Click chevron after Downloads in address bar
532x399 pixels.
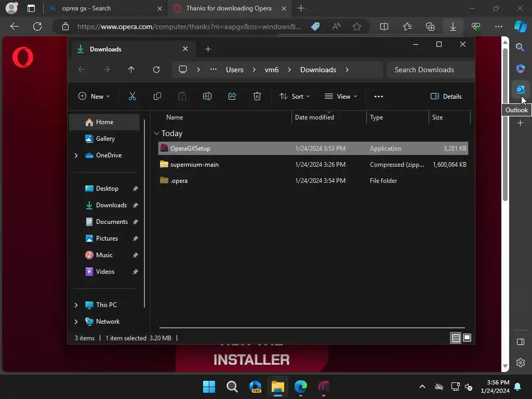coord(347,70)
